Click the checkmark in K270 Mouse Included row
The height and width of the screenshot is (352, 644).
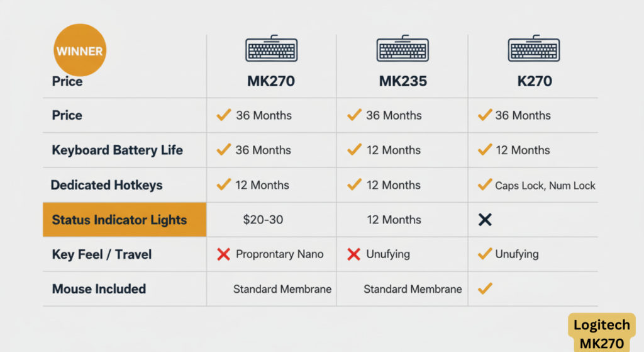pyautogui.click(x=484, y=289)
